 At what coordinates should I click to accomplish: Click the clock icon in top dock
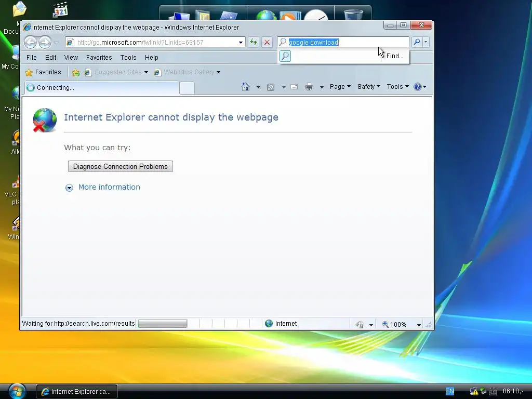[316, 15]
